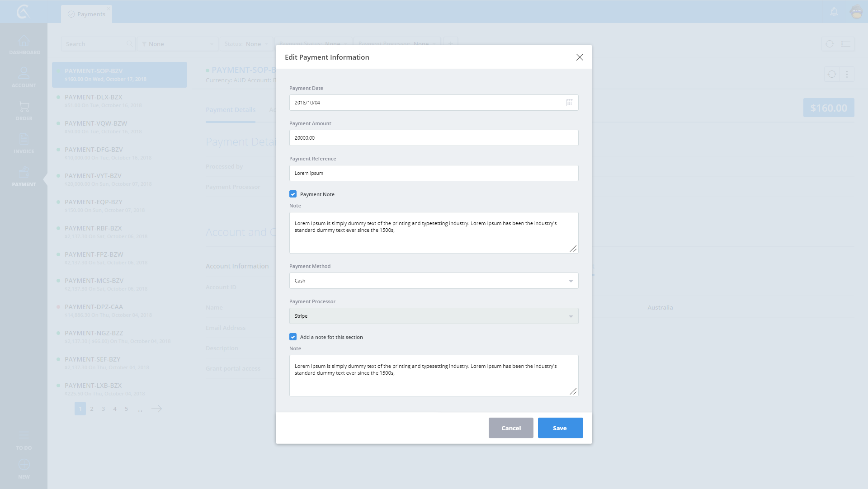
Task: Click the Payment Amount input field
Action: pyautogui.click(x=434, y=138)
